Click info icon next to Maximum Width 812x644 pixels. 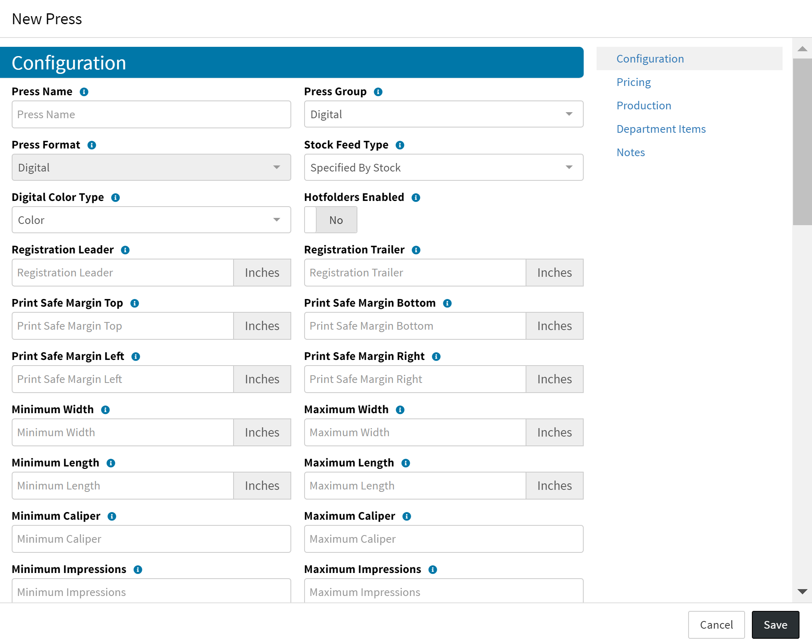[400, 410]
